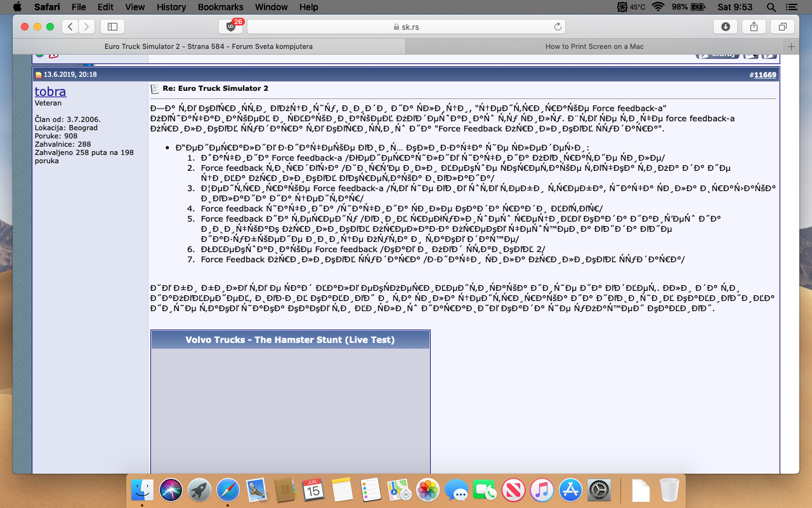Open Maps from the Dock

coord(399,490)
